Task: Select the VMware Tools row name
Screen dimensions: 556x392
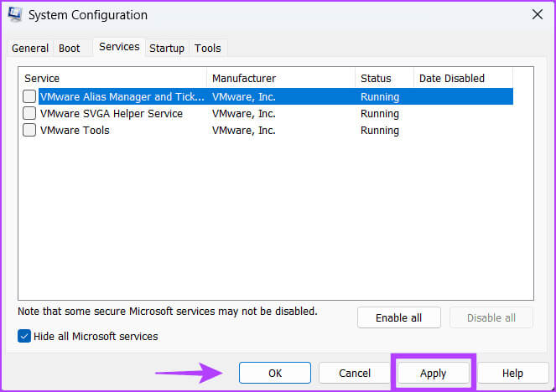Action: pyautogui.click(x=75, y=131)
